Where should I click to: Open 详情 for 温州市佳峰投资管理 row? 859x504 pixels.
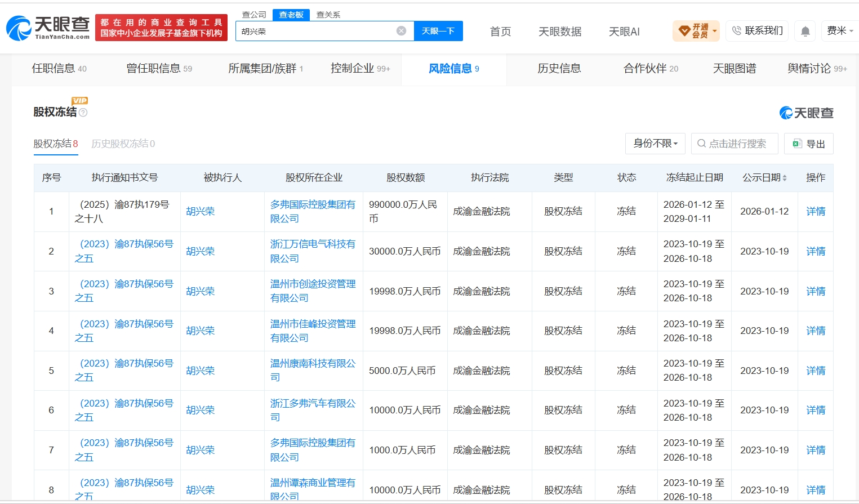pos(816,331)
